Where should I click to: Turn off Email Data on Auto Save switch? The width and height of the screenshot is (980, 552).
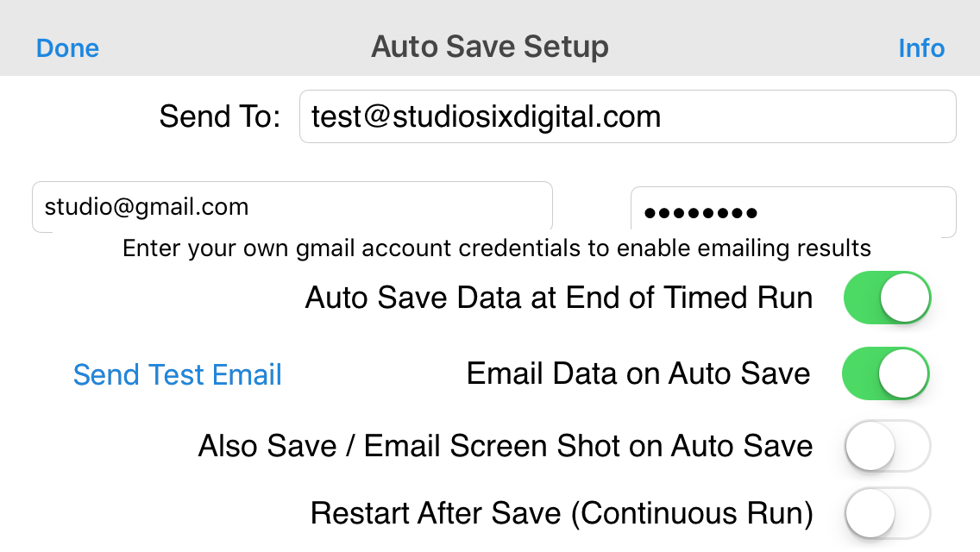tap(886, 373)
